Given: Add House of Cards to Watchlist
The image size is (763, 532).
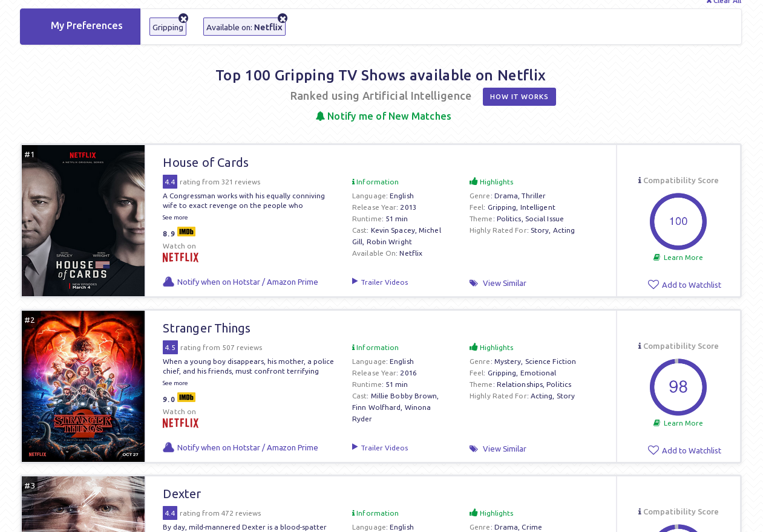Looking at the screenshot, I should coord(692,285).
